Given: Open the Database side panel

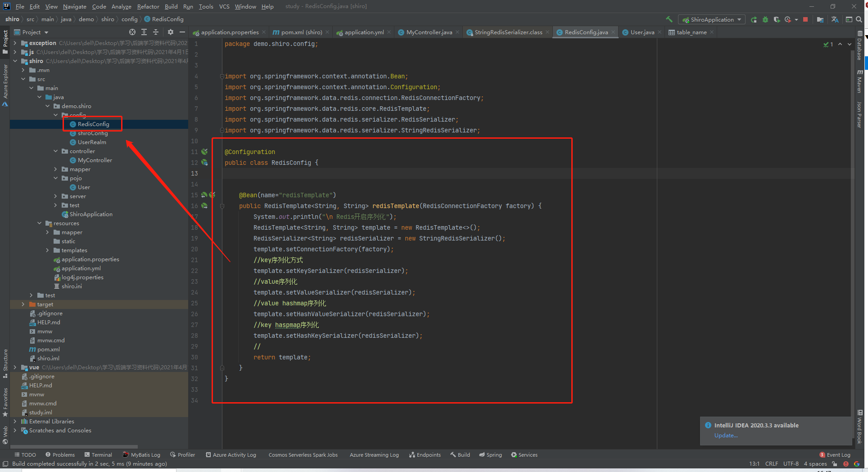Looking at the screenshot, I should click(x=860, y=46).
